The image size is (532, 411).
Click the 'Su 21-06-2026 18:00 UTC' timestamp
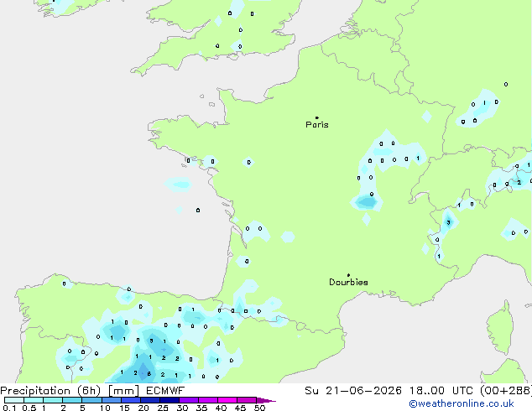pos(389,391)
